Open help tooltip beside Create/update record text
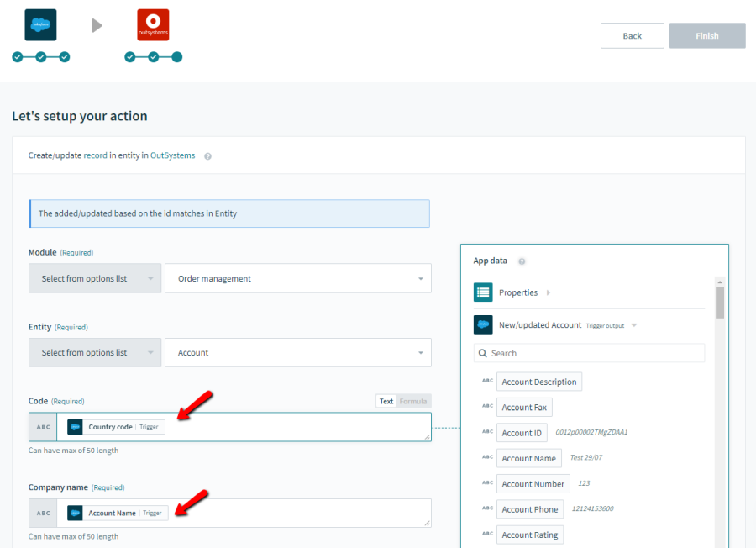756x548 pixels. (209, 155)
